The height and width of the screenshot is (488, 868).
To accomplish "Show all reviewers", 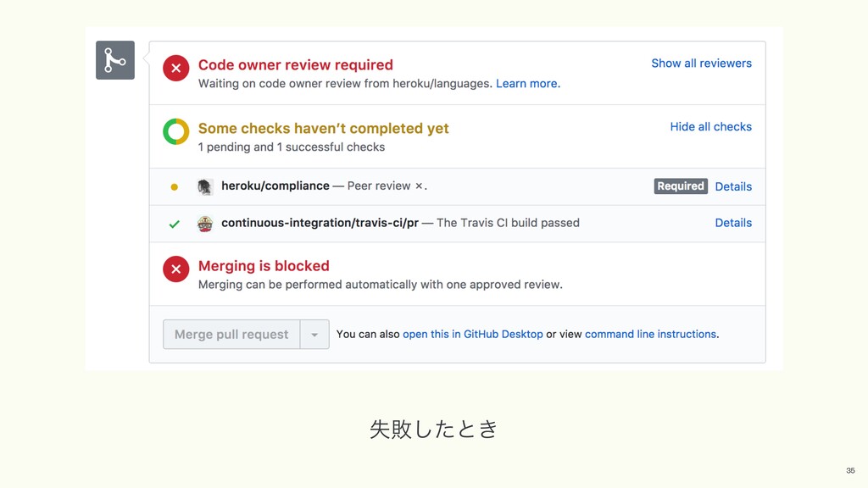I will point(701,64).
